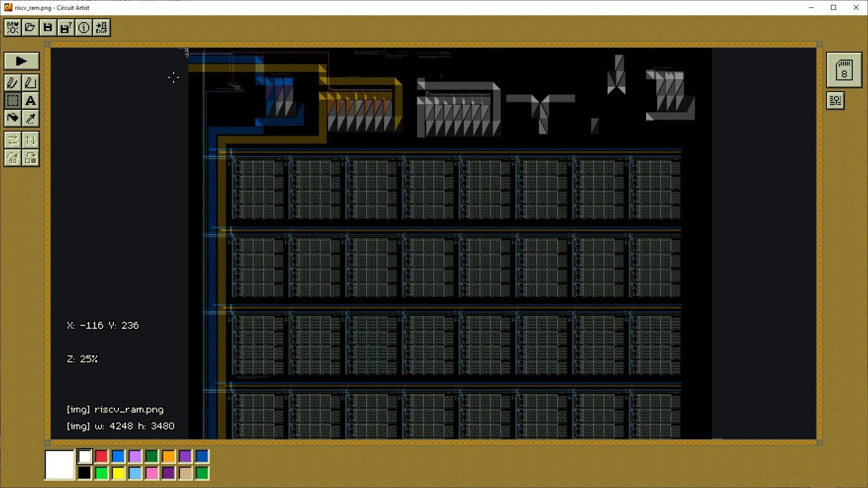Select the line drawing tool
868x488 pixels.
[x=30, y=83]
